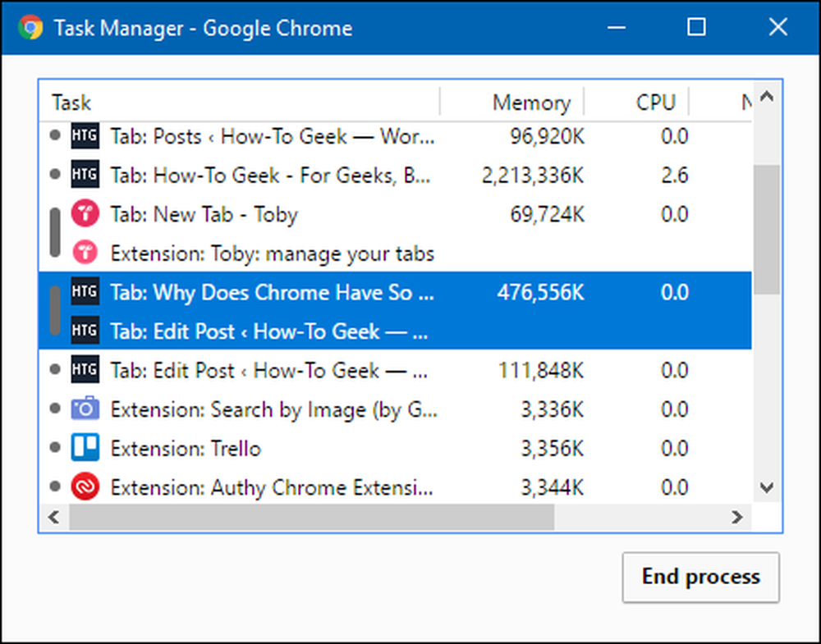This screenshot has width=821, height=644.
Task: Click the 0.0 CPU value in the Tab: Posts row
Action: pos(674,136)
